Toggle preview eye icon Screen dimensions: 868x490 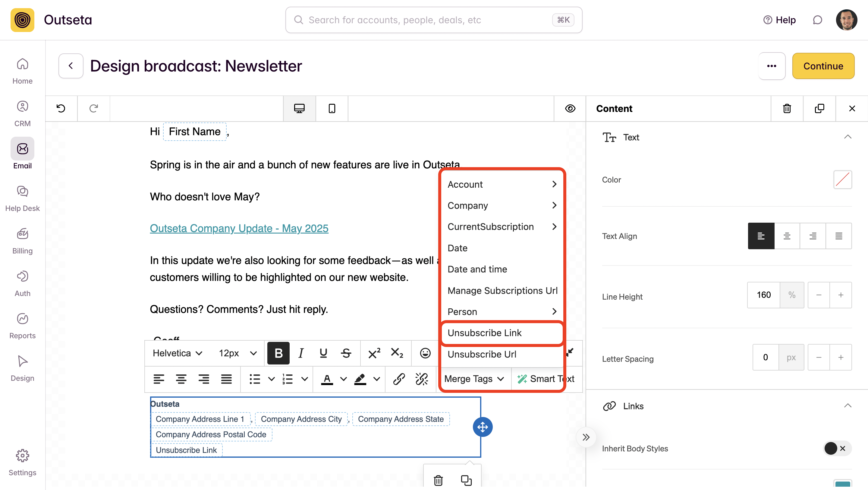(x=570, y=108)
